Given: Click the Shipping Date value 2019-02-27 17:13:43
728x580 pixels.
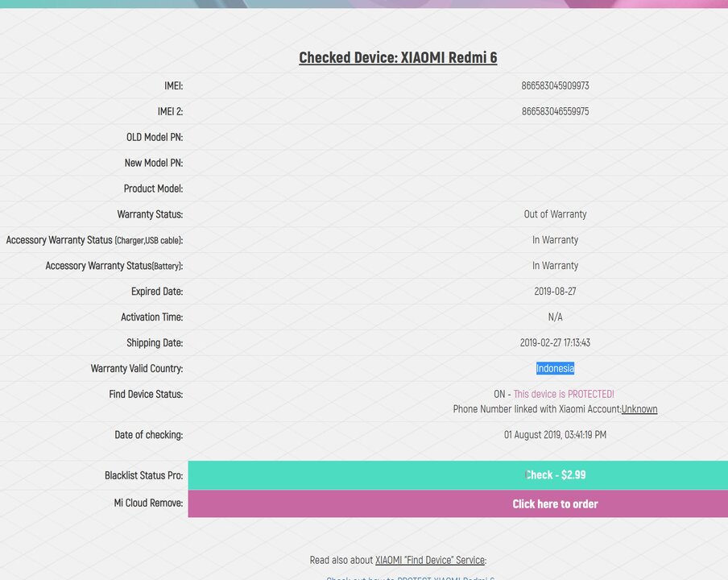Looking at the screenshot, I should [555, 342].
